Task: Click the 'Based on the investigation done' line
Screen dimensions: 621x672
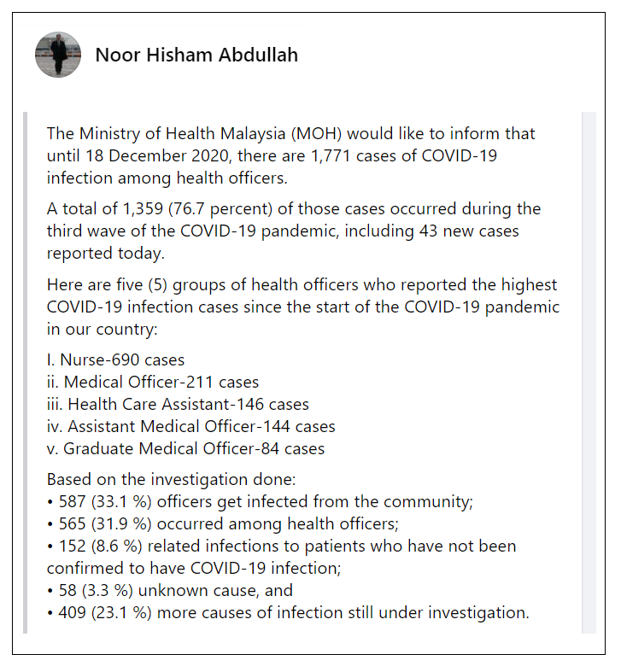Action: 171,480
